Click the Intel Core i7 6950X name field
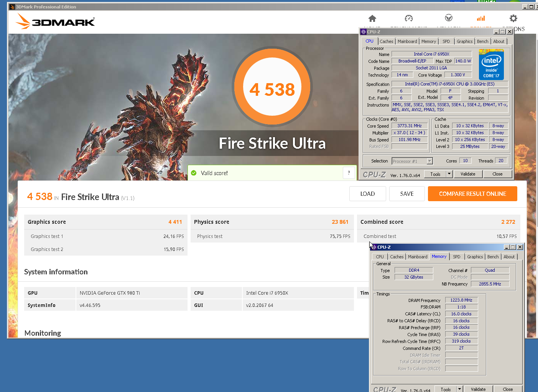 tap(431, 54)
